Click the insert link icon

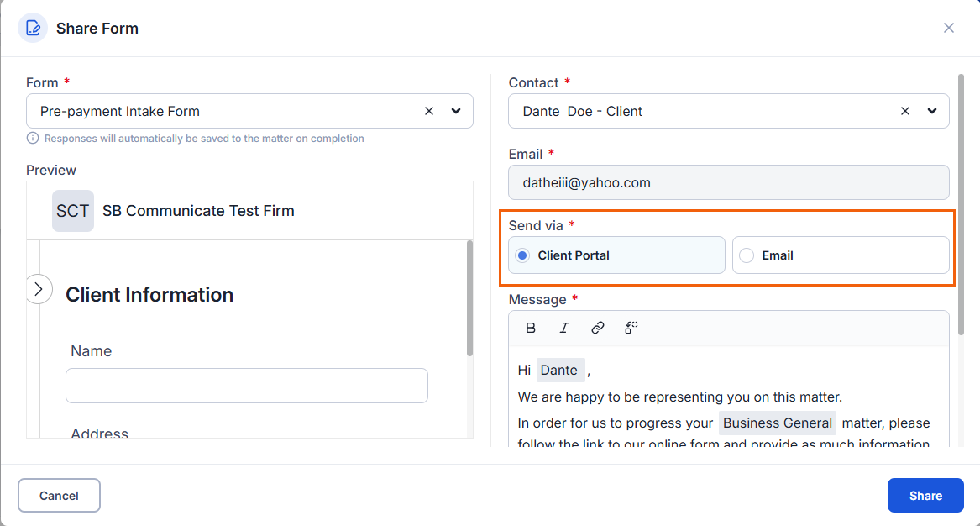pos(598,329)
